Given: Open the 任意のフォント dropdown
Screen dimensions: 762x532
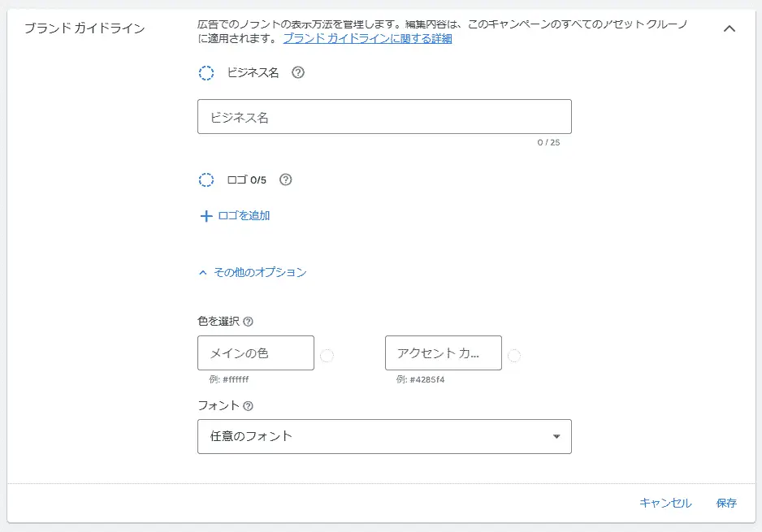Looking at the screenshot, I should point(383,437).
